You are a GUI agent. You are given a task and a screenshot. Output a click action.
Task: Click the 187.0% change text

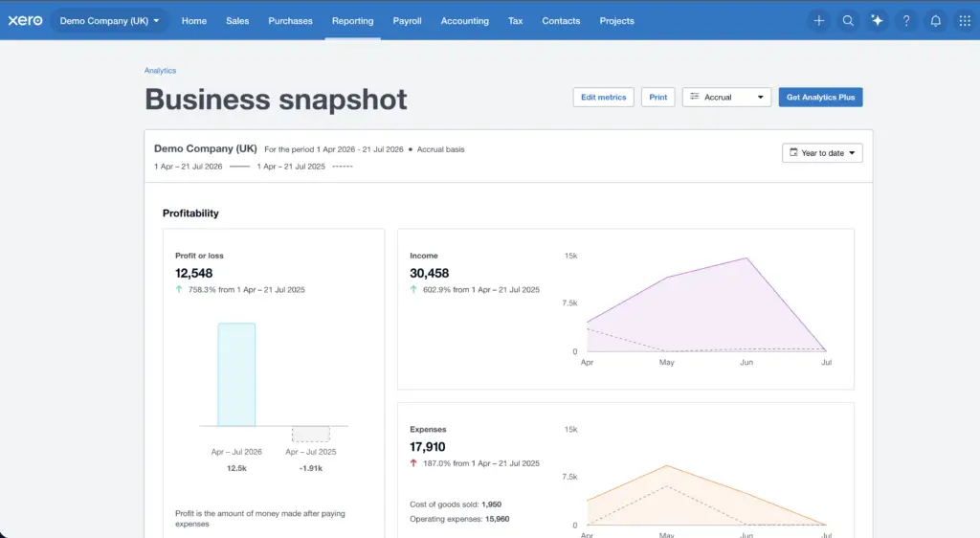(480, 463)
